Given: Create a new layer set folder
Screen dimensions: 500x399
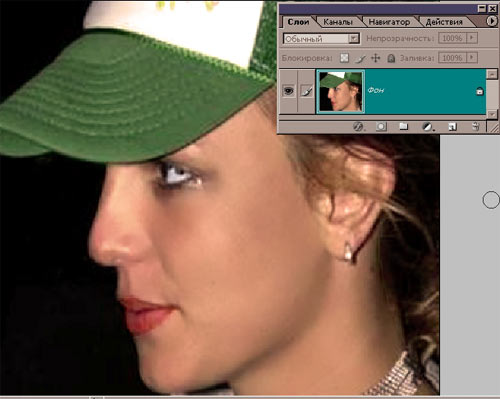Looking at the screenshot, I should [404, 126].
